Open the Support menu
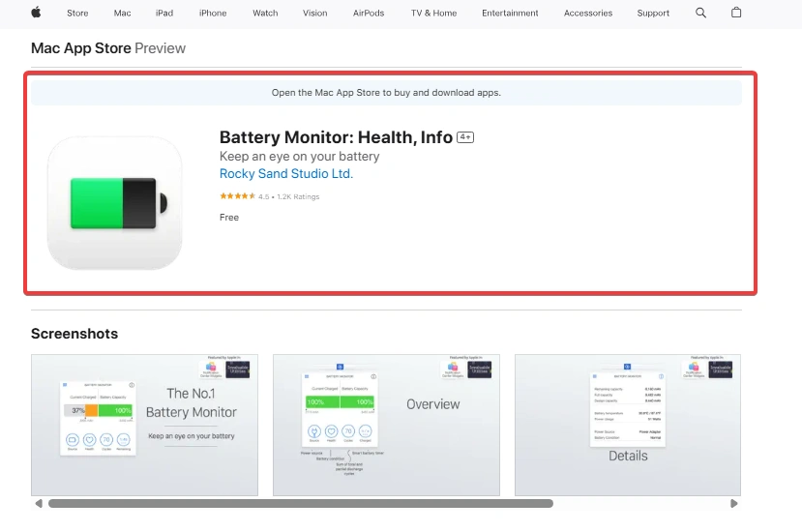Image resolution: width=802 pixels, height=532 pixels. tap(653, 14)
